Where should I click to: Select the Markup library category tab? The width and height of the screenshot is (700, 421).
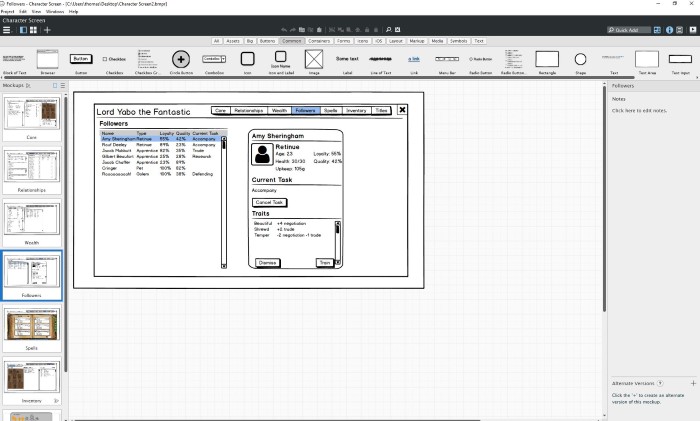coord(417,41)
